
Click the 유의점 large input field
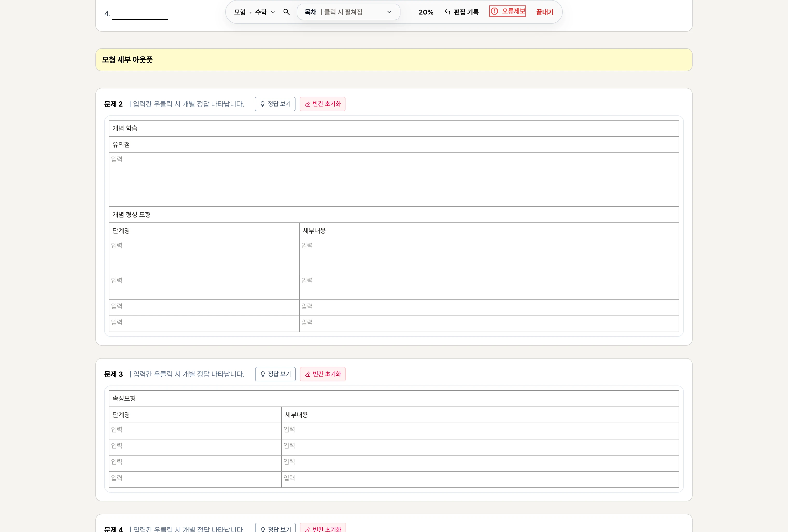click(393, 179)
